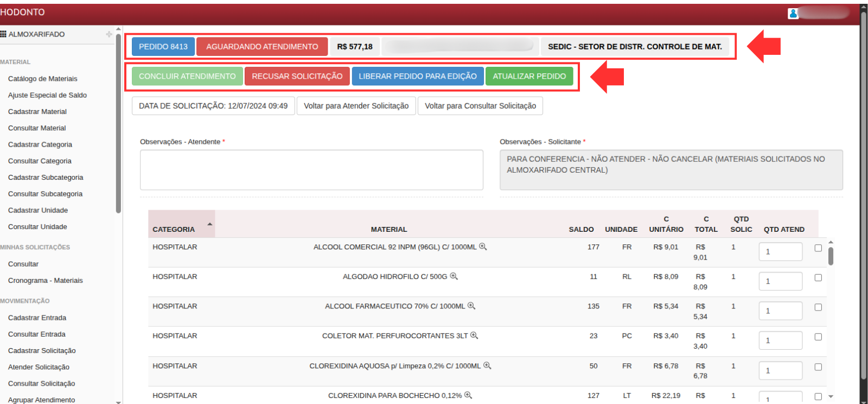Tick the checkbox for ALGODAO HIDROFILO row
This screenshot has height=404, width=868.
pyautogui.click(x=818, y=278)
